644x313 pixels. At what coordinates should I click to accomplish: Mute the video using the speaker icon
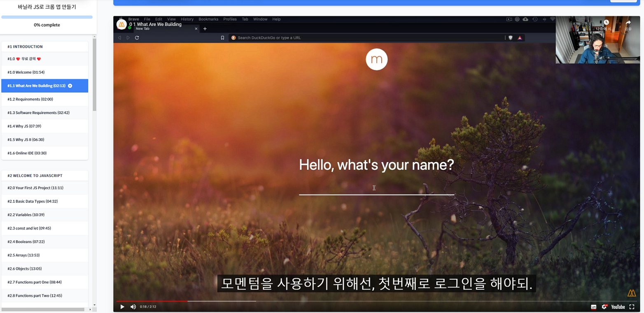point(133,307)
